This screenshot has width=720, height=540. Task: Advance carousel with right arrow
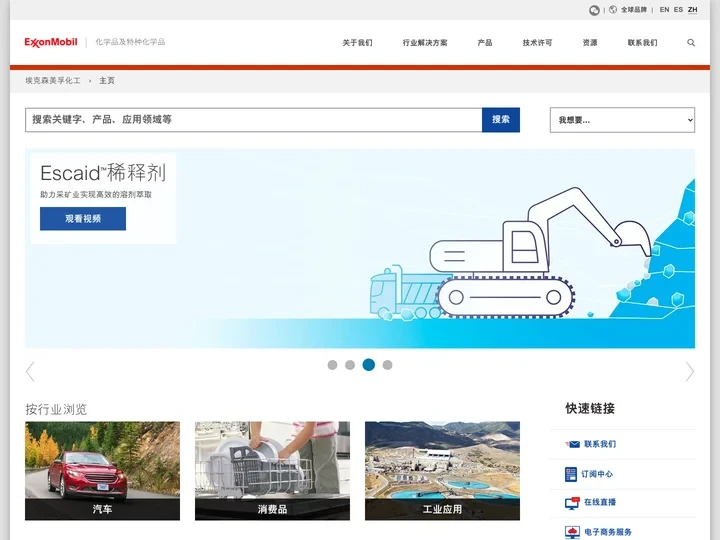[690, 371]
